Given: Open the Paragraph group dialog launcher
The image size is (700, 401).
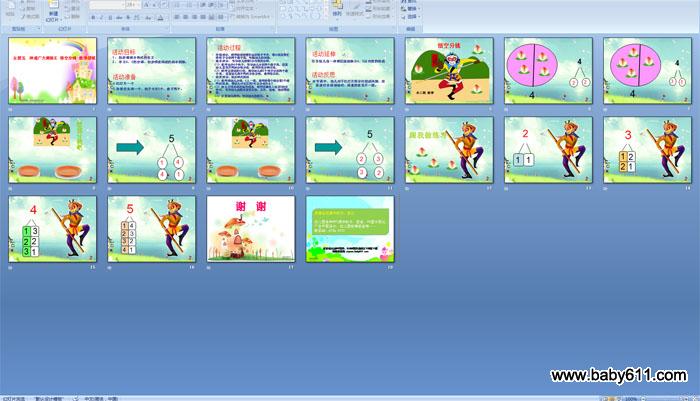Looking at the screenshot, I should click(272, 29).
